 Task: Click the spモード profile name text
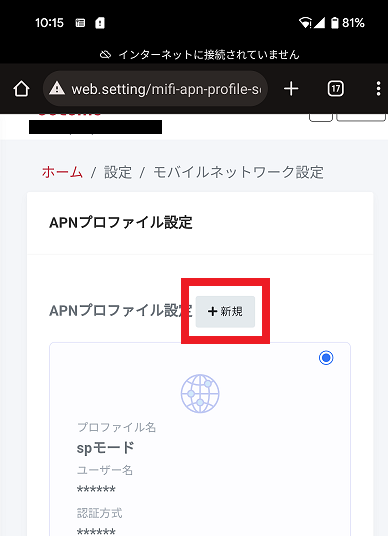tap(106, 447)
